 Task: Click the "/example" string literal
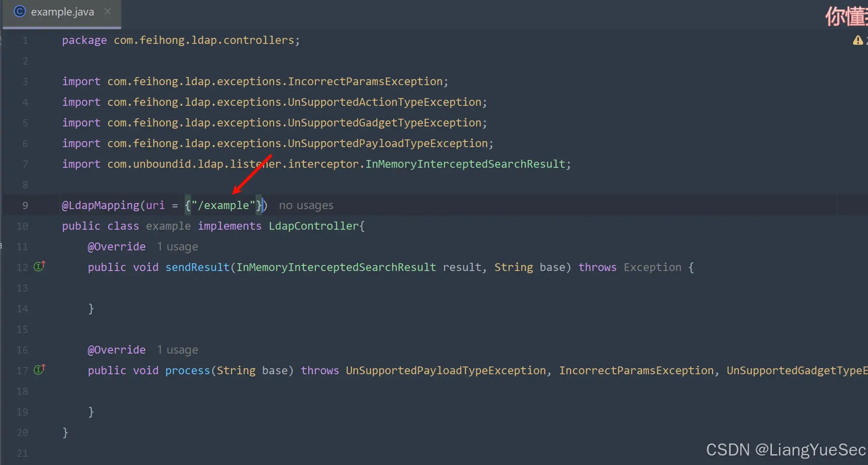pyautogui.click(x=223, y=206)
